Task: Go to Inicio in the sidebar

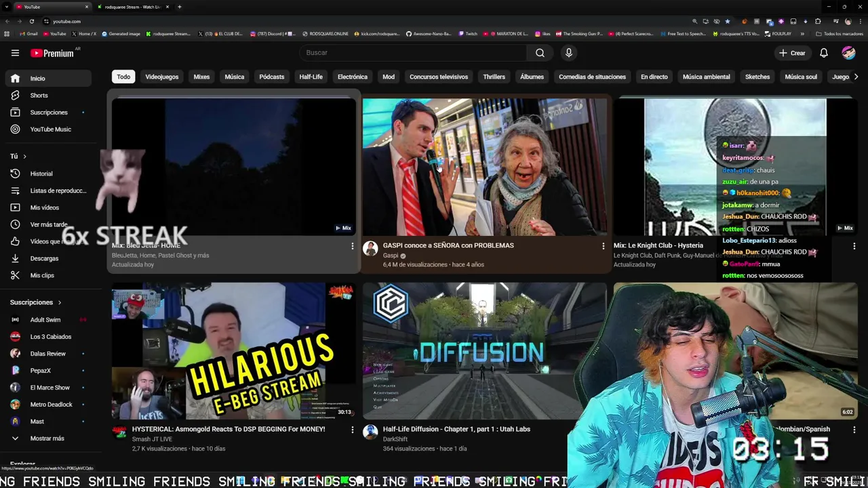Action: pos(47,79)
